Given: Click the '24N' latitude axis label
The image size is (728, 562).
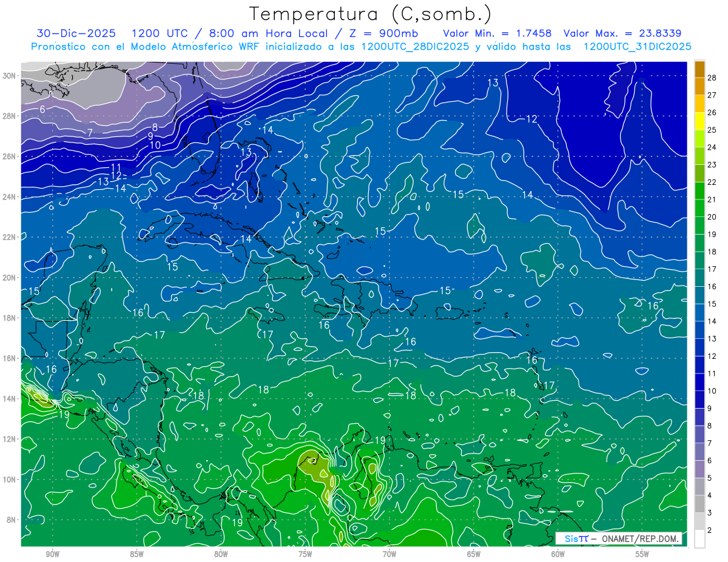Looking at the screenshot, I should pos(10,196).
